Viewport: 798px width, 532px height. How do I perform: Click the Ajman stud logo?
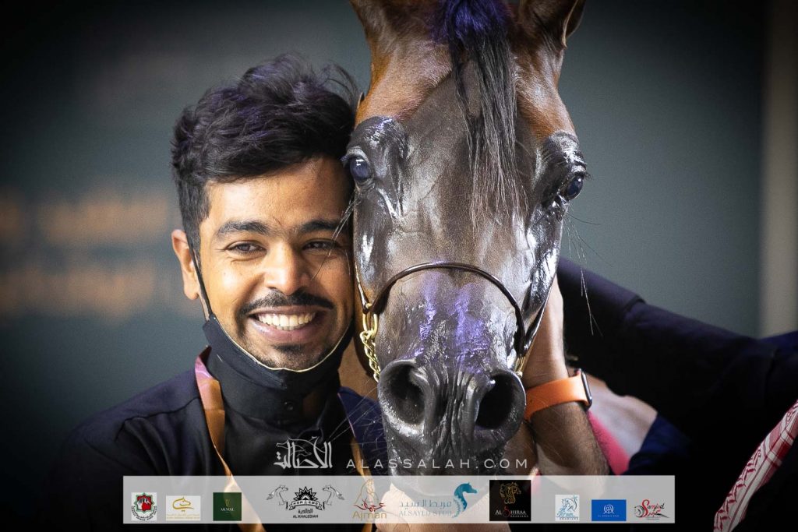coord(369,501)
